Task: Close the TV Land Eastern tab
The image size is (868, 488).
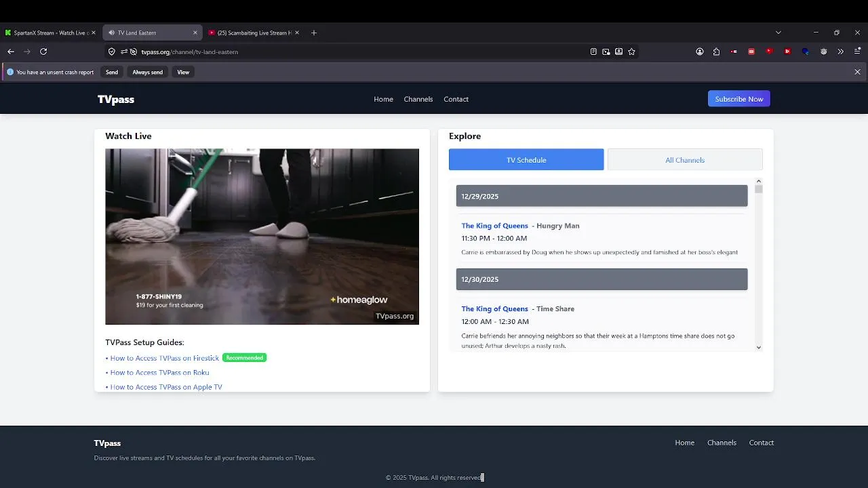Action: pos(195,33)
